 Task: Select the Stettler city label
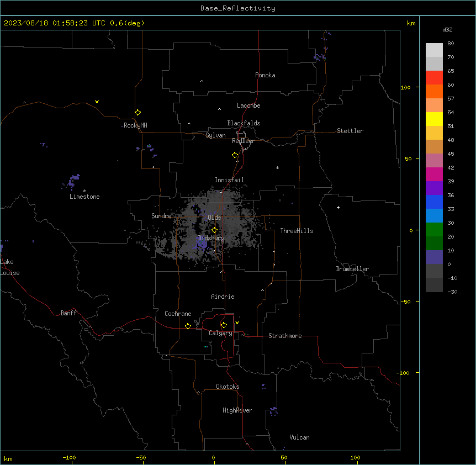coord(350,131)
